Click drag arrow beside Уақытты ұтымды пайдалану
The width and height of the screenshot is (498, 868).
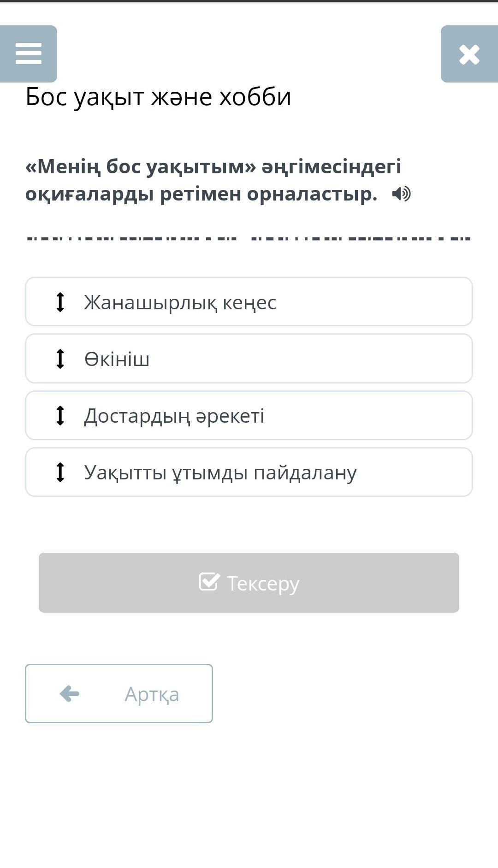(x=60, y=472)
